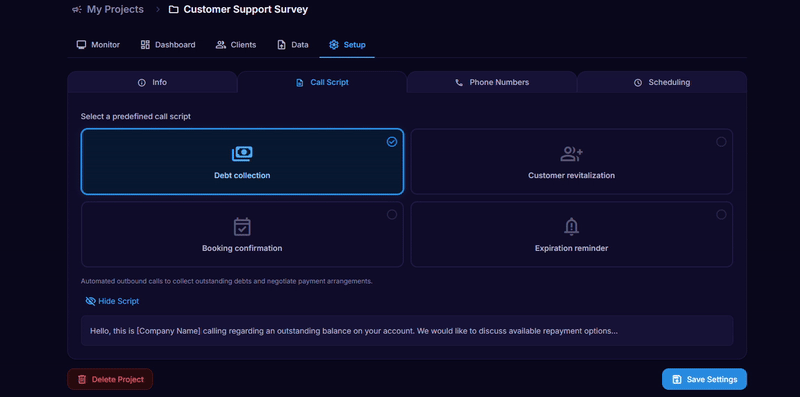
Task: Click the monitor screen icon
Action: [81, 45]
